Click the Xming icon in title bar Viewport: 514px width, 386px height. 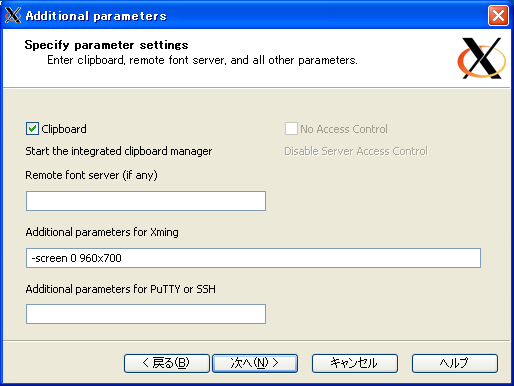coord(13,15)
